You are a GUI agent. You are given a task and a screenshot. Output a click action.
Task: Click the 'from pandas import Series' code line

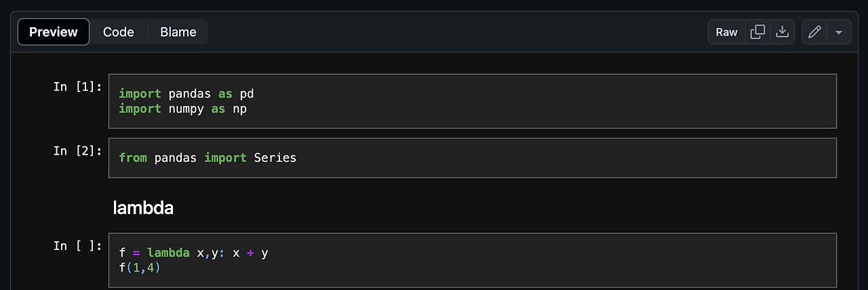click(208, 158)
